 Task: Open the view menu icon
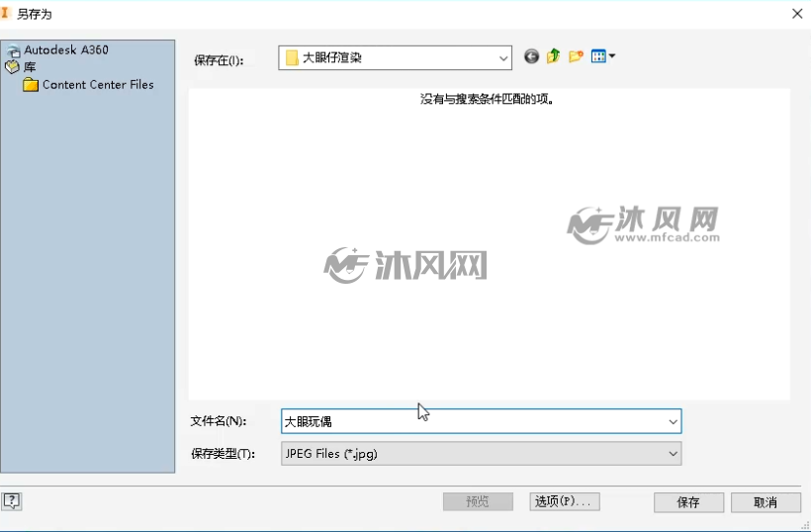[x=602, y=55]
